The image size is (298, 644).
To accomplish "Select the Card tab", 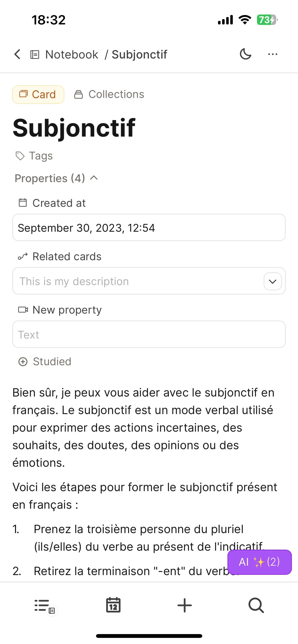I will [x=38, y=95].
